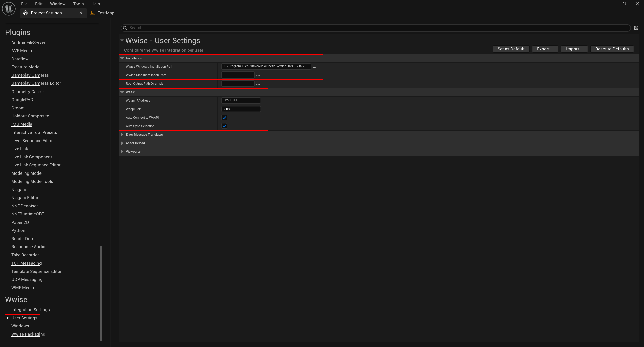Open Resonance Audio settings
The image size is (644, 347).
28,247
